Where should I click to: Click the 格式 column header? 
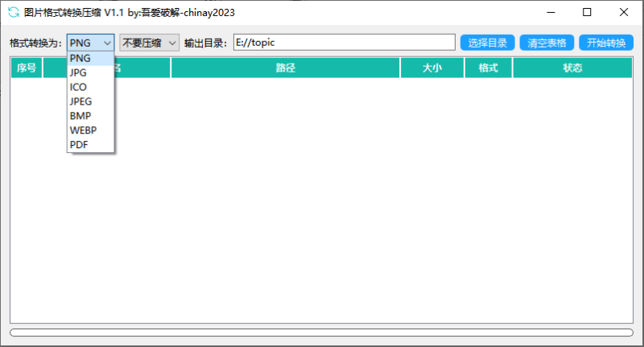tap(489, 68)
